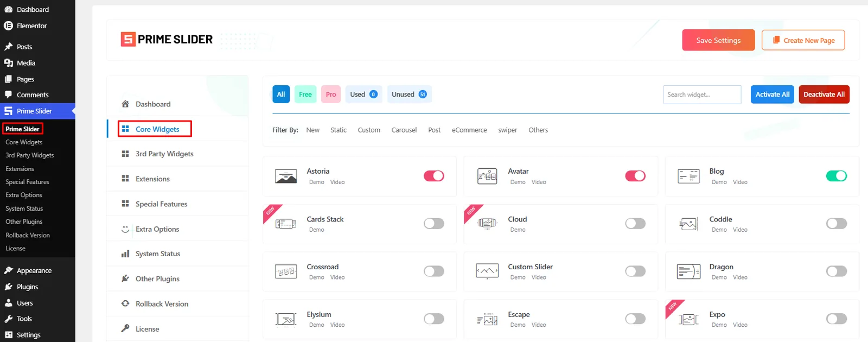Click the rollback arrow icon beside Rollback Version
The image size is (868, 342).
(125, 303)
